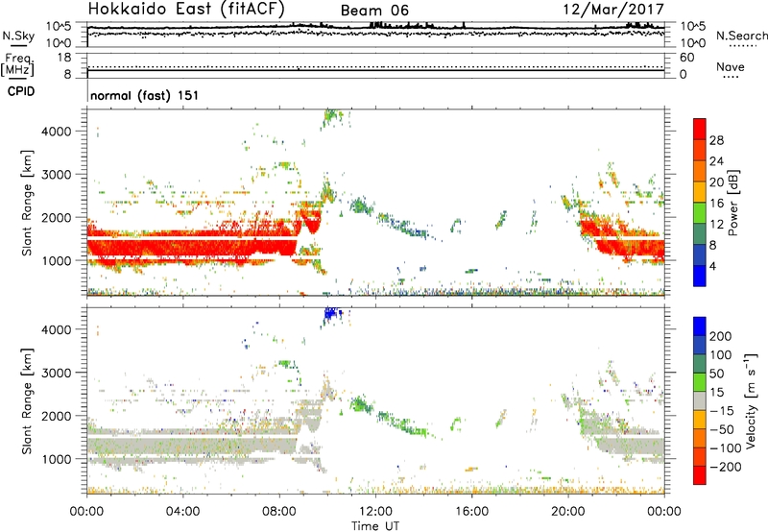Image resolution: width=768 pixels, height=532 pixels.
Task: Click the '16:00' time tick label
Action: [471, 512]
